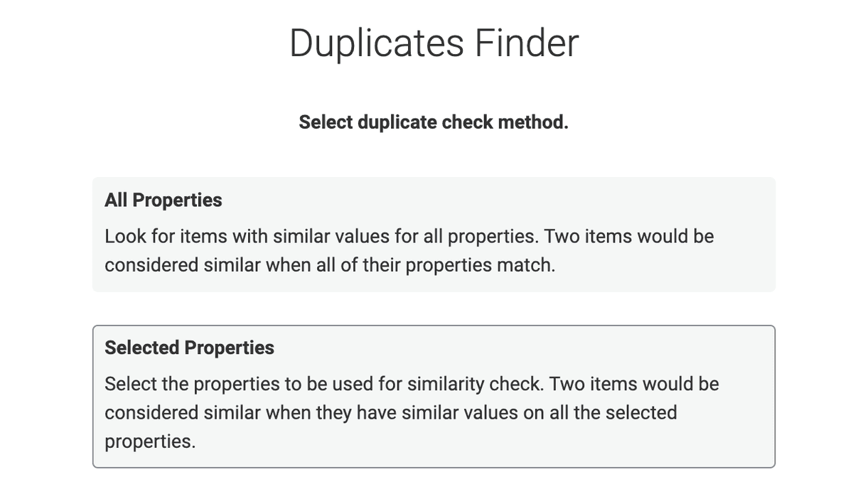
Task: Click the text "similar values on all the selected properties"
Action: coord(391,427)
